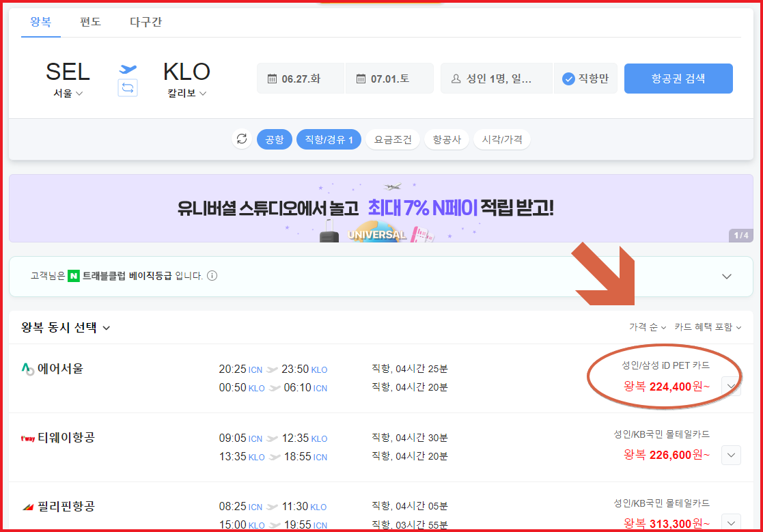Click the info icon beside 베이직등급
Screen dimensions: 763x532
(x=212, y=276)
